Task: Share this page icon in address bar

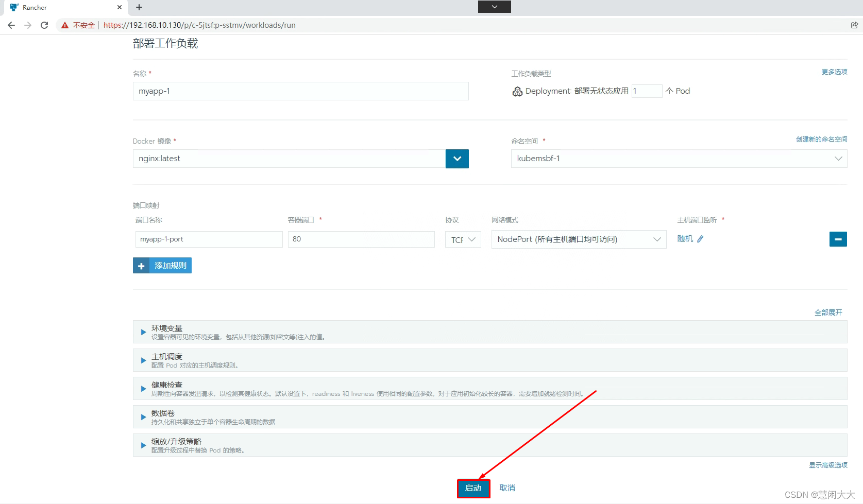Action: [x=854, y=25]
